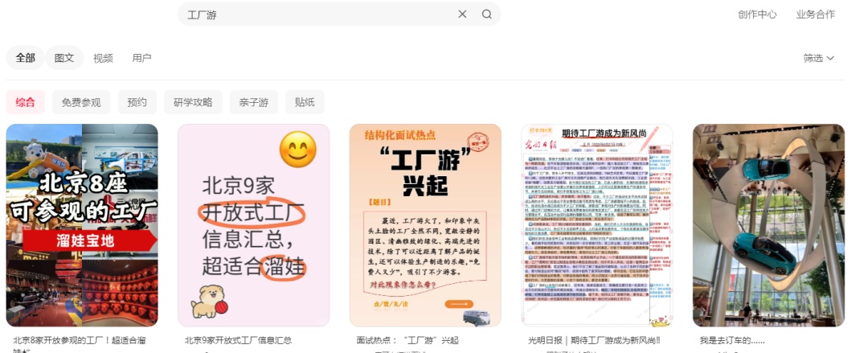Filter by 研学攻略 tag
The height and width of the screenshot is (353, 868).
[193, 102]
